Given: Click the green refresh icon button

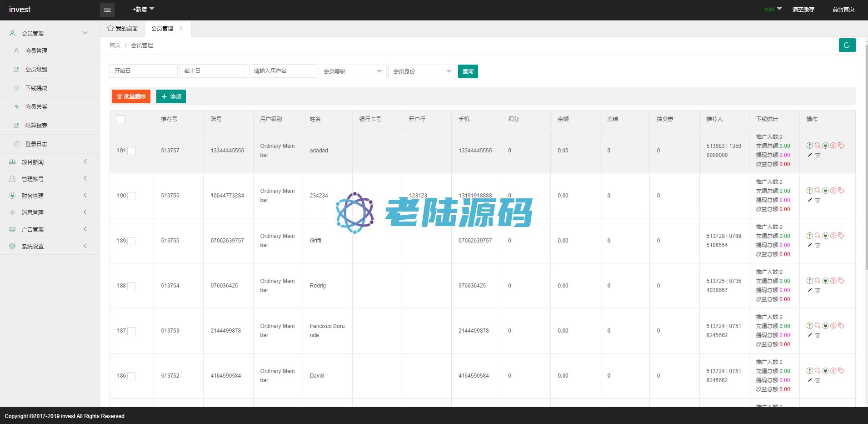Looking at the screenshot, I should (847, 45).
